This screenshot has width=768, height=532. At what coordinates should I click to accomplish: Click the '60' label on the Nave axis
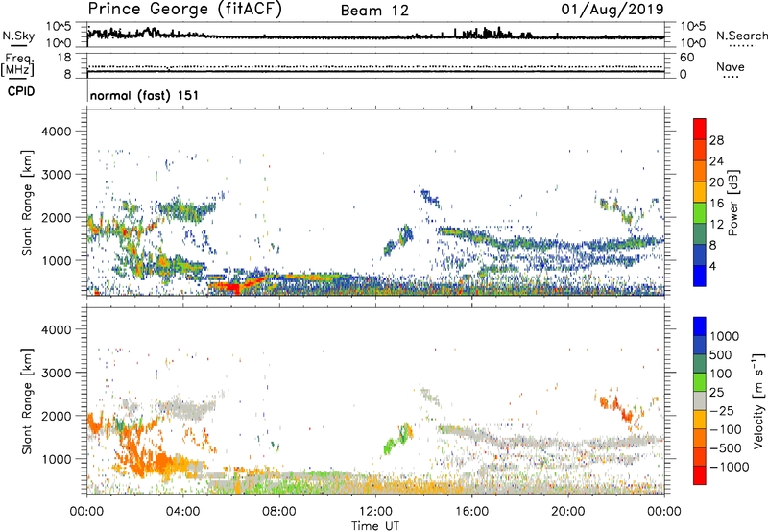(686, 58)
